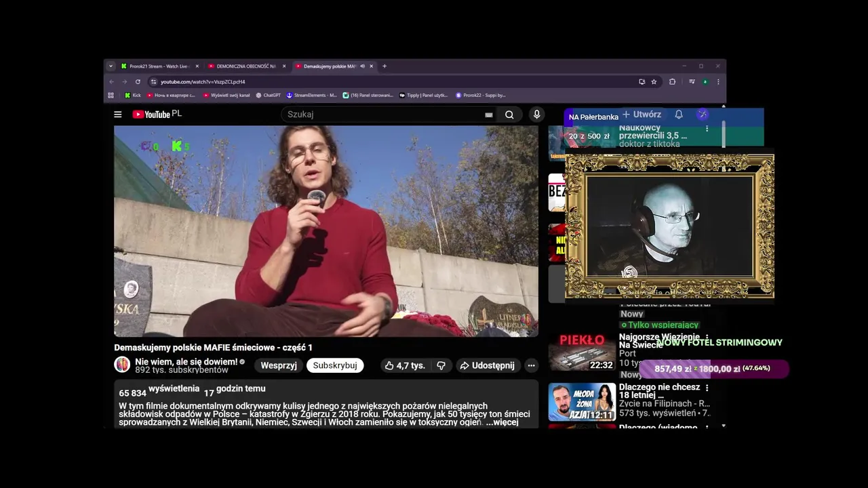View site information icon in address bar
Viewport: 868px width, 488px height.
pos(154,82)
